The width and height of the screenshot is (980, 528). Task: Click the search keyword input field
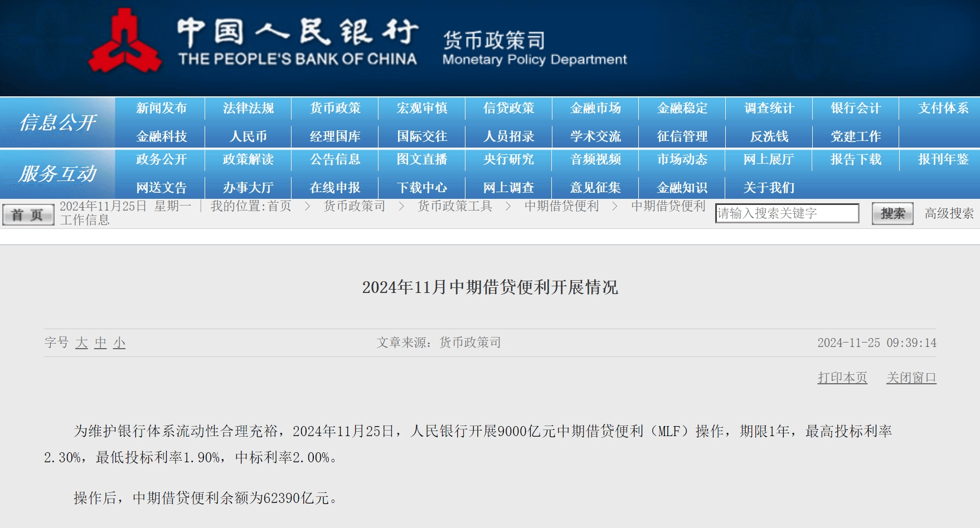tap(787, 213)
